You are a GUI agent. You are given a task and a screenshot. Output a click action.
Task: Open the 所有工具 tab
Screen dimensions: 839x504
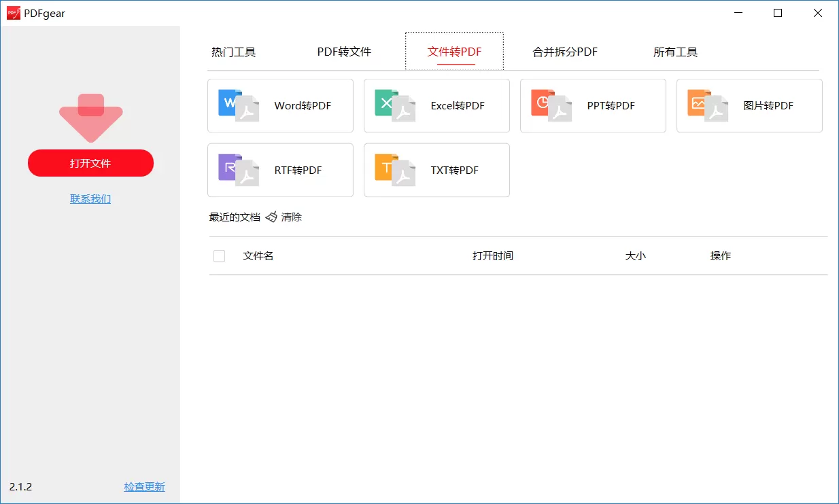(675, 51)
